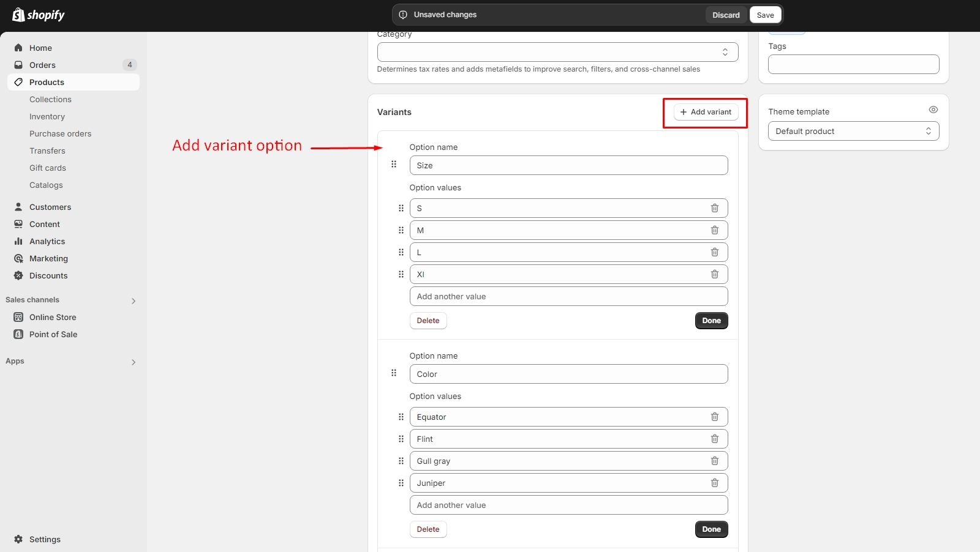980x552 pixels.
Task: Click the Shopify logo in the header
Action: pos(39,15)
